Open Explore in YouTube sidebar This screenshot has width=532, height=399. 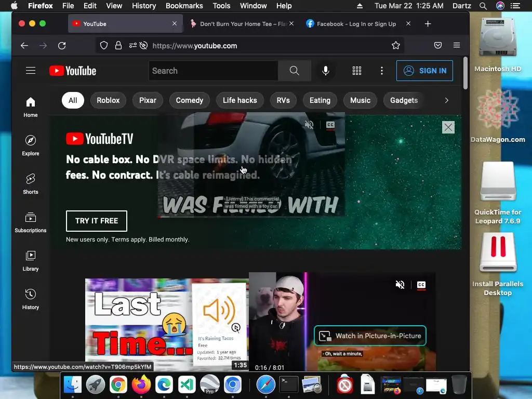tap(31, 145)
